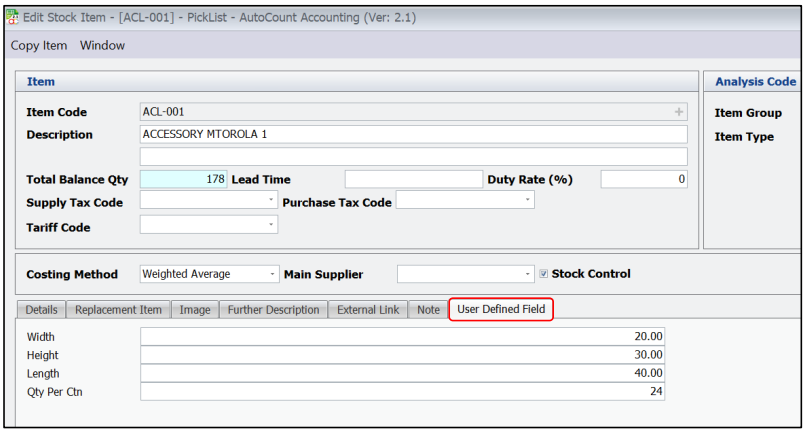The image size is (806, 431).
Task: Expand the Costing Method dropdown
Action: tap(272, 274)
